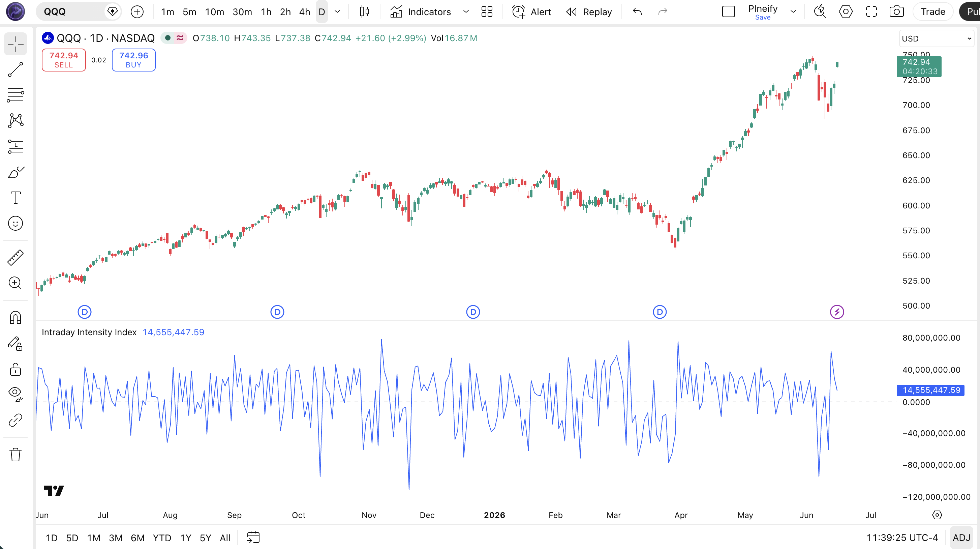The width and height of the screenshot is (980, 549).
Task: Open the indicator templates grid icon
Action: 487,12
